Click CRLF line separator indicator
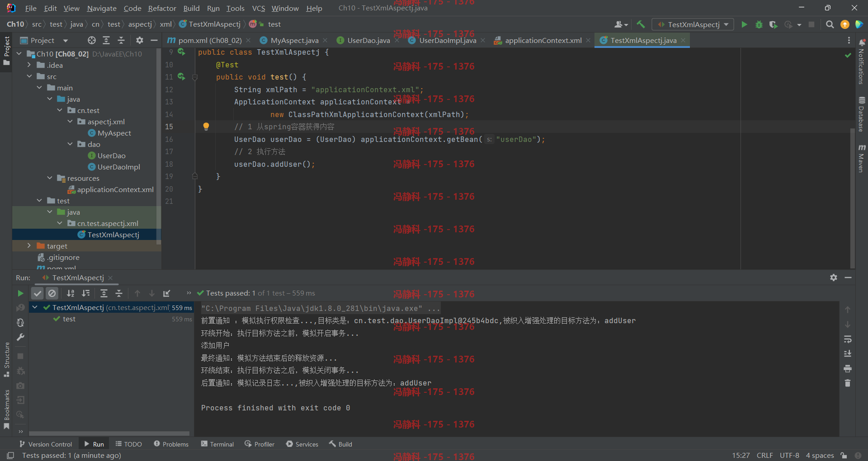Image resolution: width=868 pixels, height=461 pixels. pyautogui.click(x=765, y=455)
